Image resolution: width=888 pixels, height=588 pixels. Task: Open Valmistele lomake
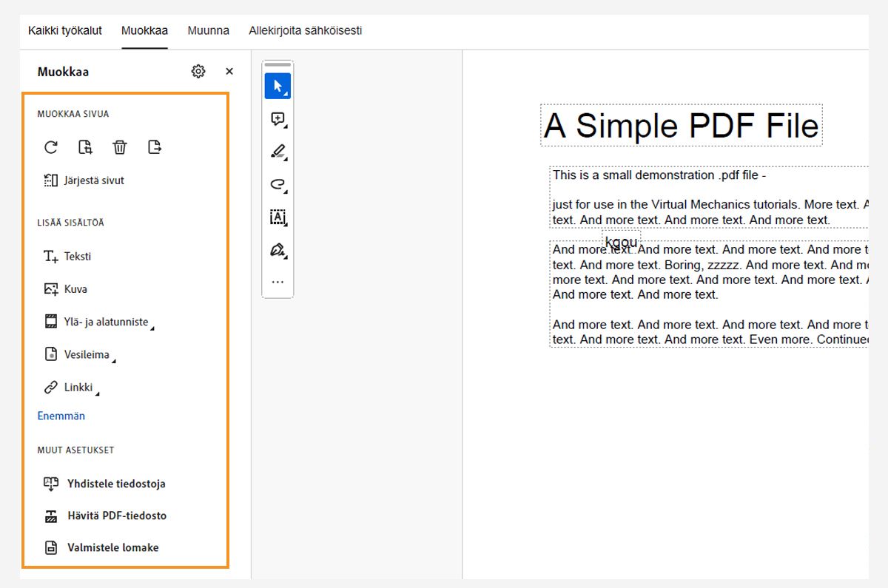(x=101, y=548)
